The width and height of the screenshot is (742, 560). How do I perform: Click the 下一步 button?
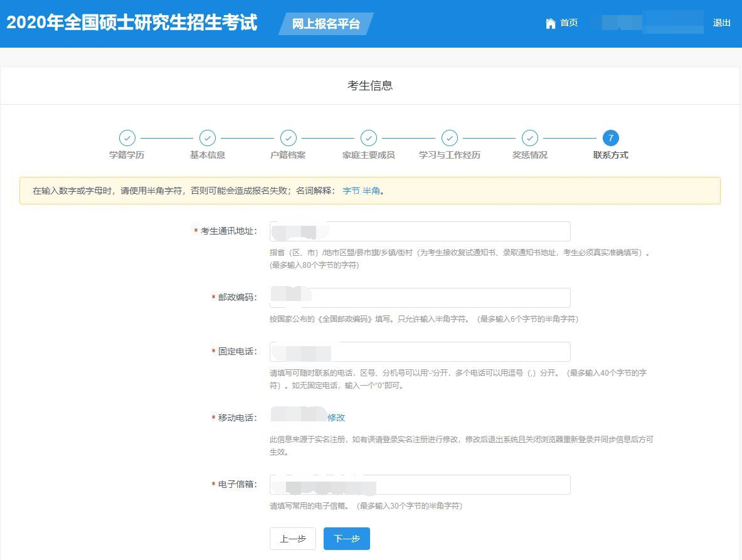pyautogui.click(x=346, y=538)
